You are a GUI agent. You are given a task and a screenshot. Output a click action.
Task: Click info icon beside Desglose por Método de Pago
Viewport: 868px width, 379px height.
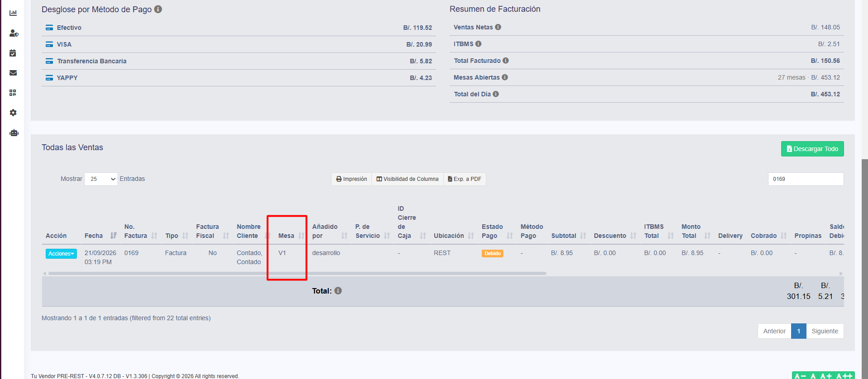click(x=158, y=9)
